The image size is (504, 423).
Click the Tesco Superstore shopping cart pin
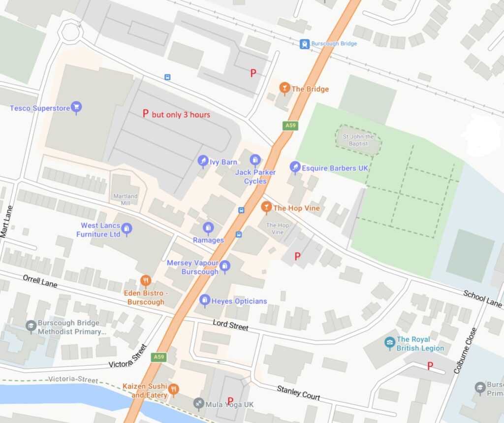pyautogui.click(x=76, y=107)
